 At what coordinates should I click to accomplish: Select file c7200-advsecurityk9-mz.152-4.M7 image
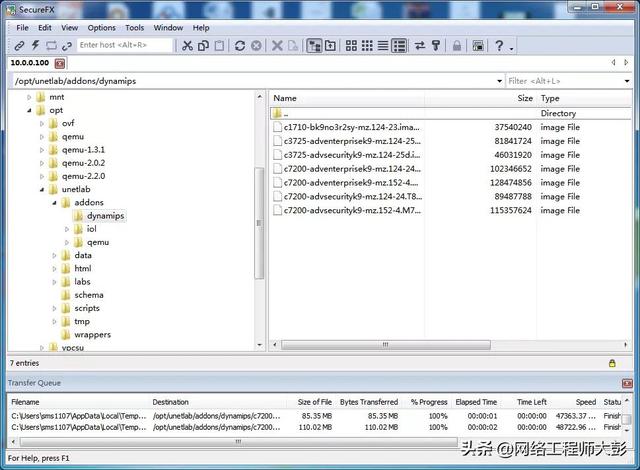[x=352, y=211]
